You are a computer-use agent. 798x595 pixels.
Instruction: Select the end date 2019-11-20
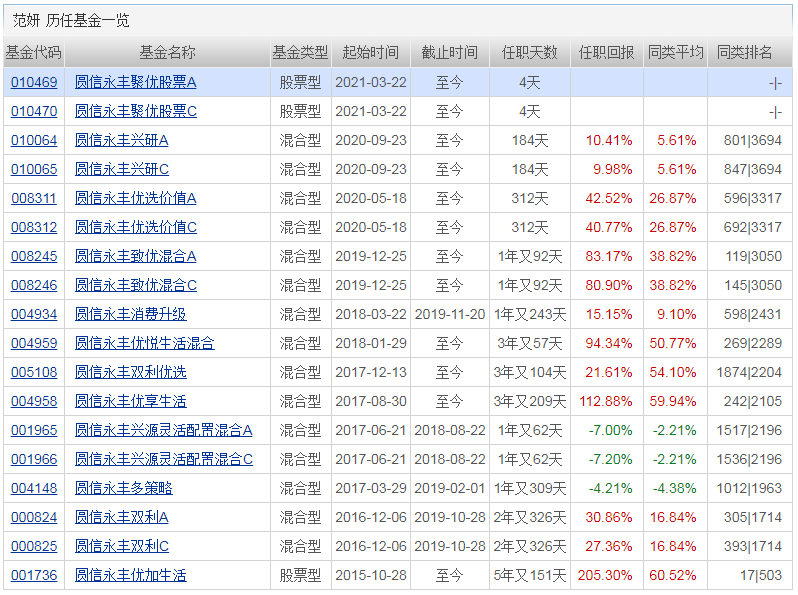click(x=450, y=315)
